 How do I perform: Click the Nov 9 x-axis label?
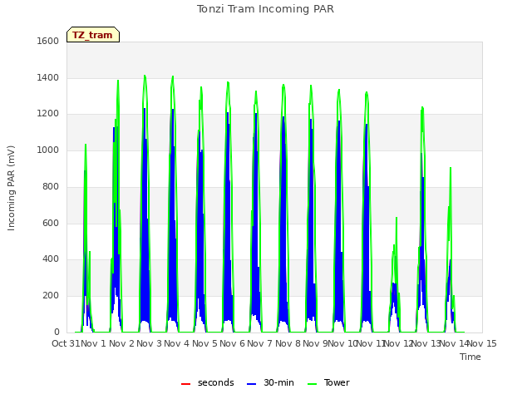[x=315, y=343]
